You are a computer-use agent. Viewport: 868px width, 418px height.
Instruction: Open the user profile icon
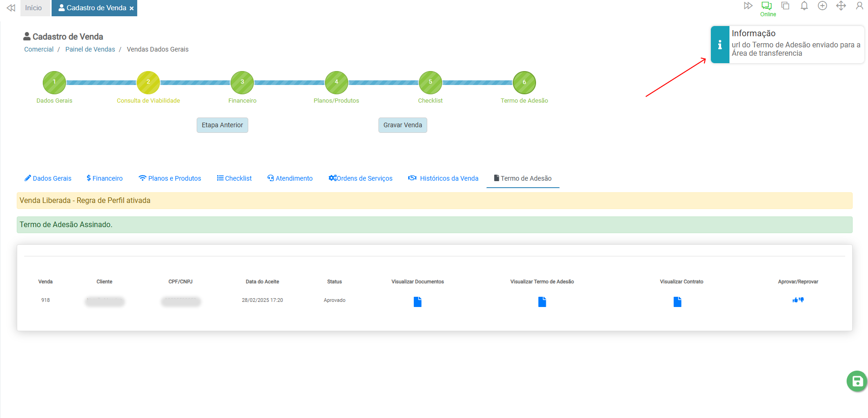(859, 6)
